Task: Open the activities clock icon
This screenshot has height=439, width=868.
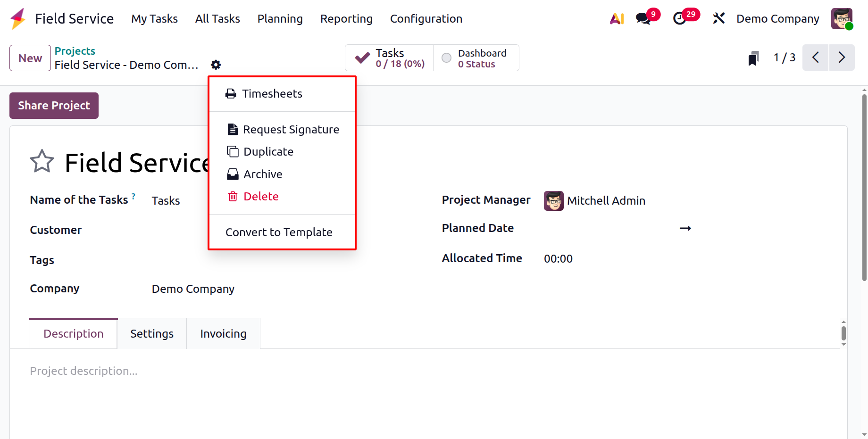Action: tap(680, 19)
